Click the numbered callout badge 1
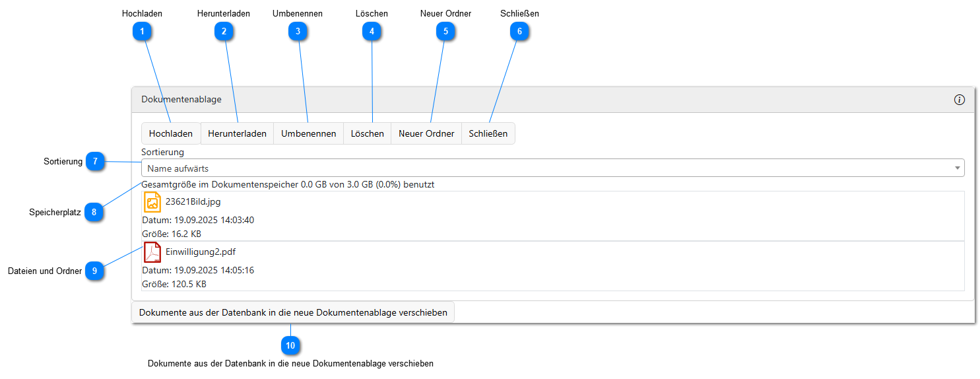Screen dimensions: 980x379 141,31
